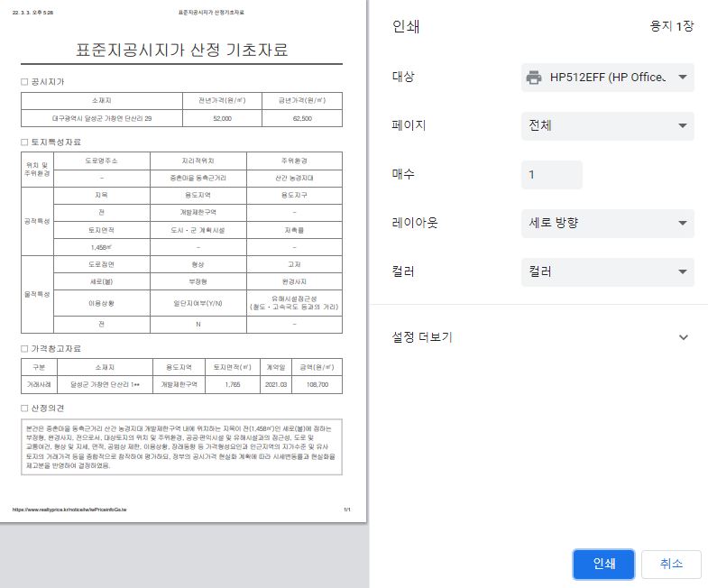Click the dropdown arrow of 컬러 field

pyautogui.click(x=683, y=271)
